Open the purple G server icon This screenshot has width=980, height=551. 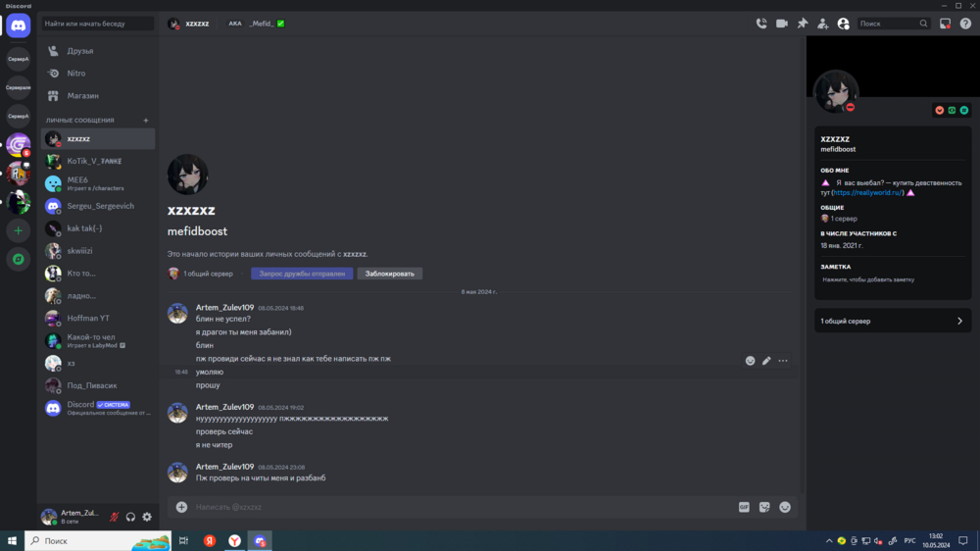click(x=18, y=144)
